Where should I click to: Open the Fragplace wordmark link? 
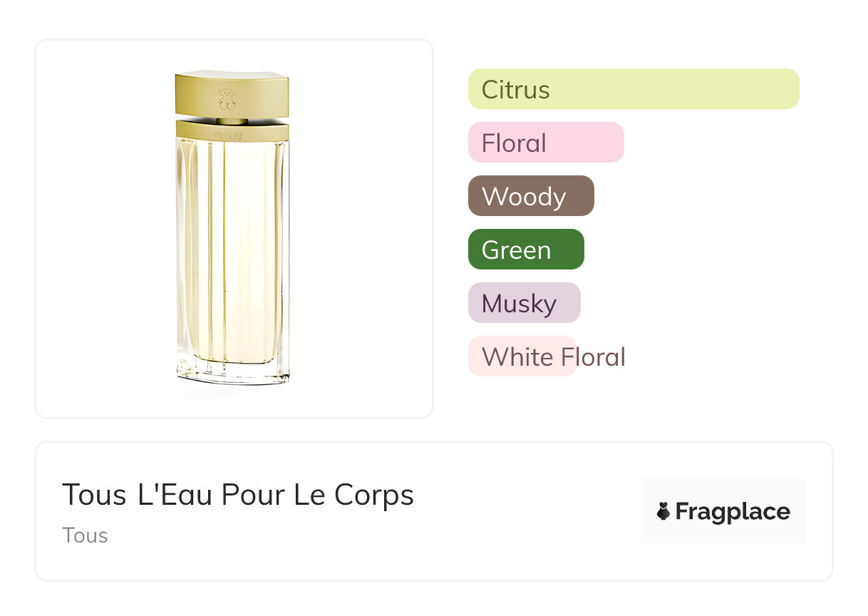point(733,512)
